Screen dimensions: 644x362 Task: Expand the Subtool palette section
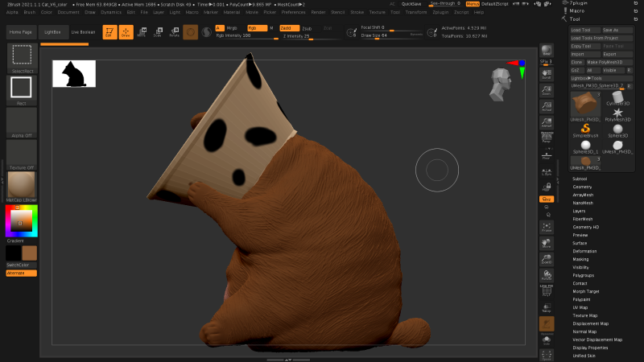[x=580, y=179]
